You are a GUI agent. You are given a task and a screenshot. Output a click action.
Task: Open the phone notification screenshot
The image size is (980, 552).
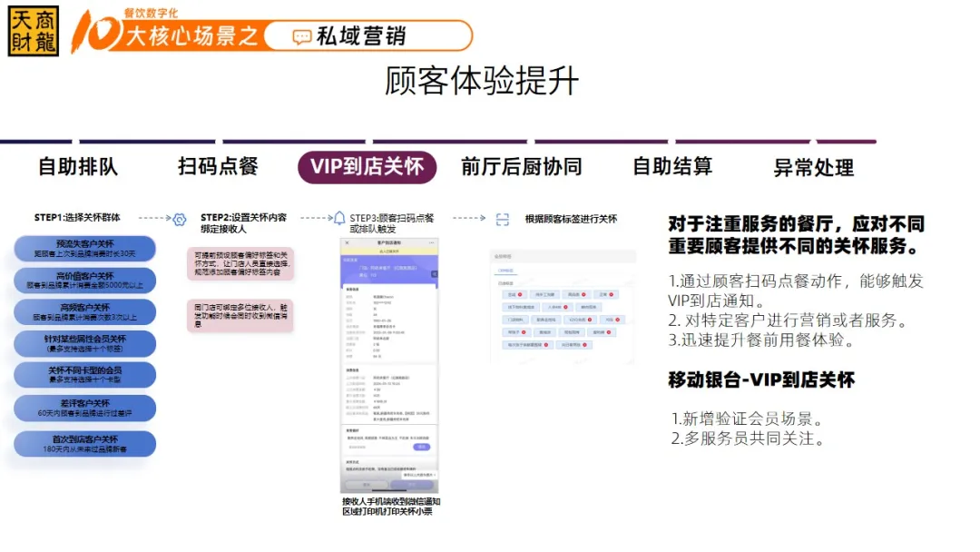point(389,366)
